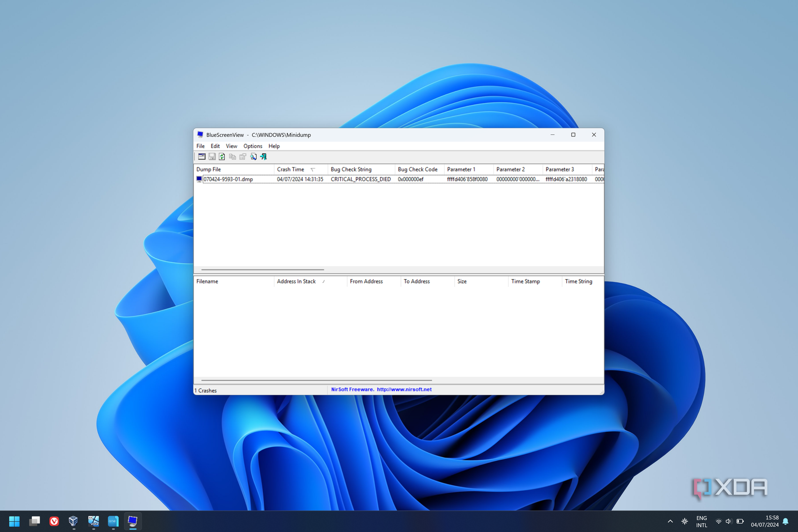Click the Find magnifier toolbar icon
798x532 pixels.
point(253,157)
